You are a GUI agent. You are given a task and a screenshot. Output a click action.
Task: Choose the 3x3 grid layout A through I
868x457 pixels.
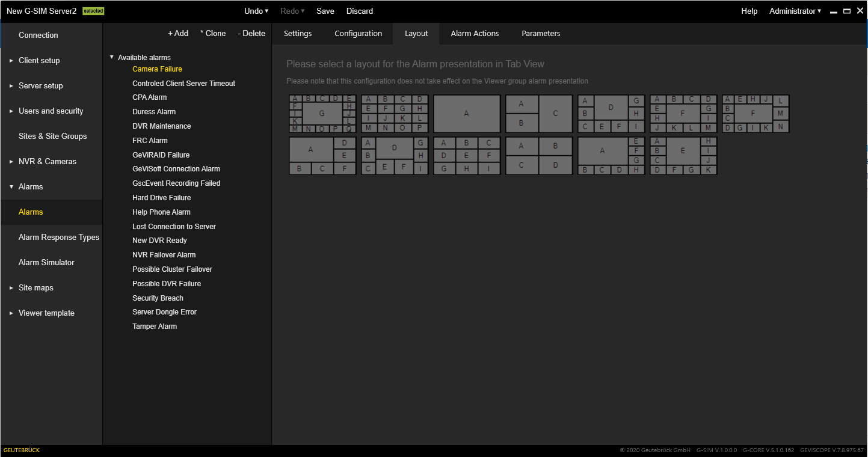click(467, 156)
